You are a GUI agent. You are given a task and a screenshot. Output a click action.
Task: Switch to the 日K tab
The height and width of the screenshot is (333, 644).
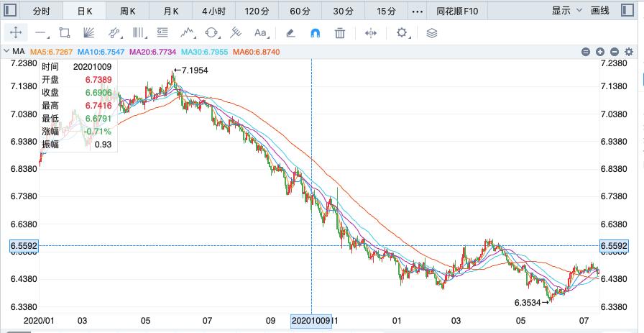click(85, 11)
